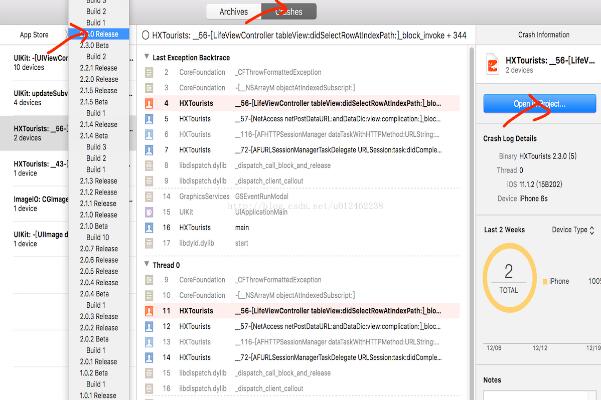
Task: Choose 2.0.1 Release from the dropdown list
Action: click(x=99, y=362)
